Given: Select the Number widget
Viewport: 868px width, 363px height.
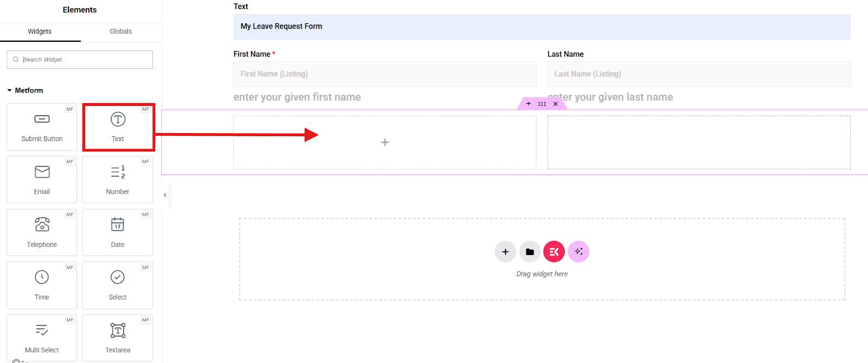Looking at the screenshot, I should (118, 180).
